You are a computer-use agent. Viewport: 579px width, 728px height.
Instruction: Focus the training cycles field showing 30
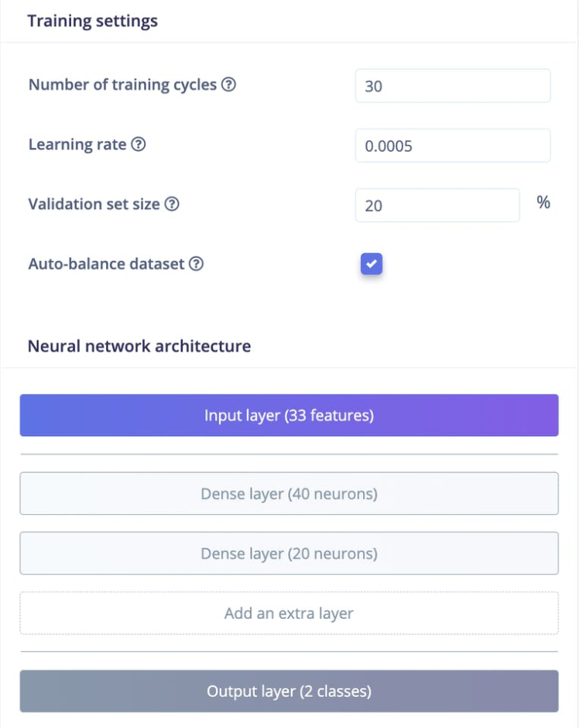[452, 86]
